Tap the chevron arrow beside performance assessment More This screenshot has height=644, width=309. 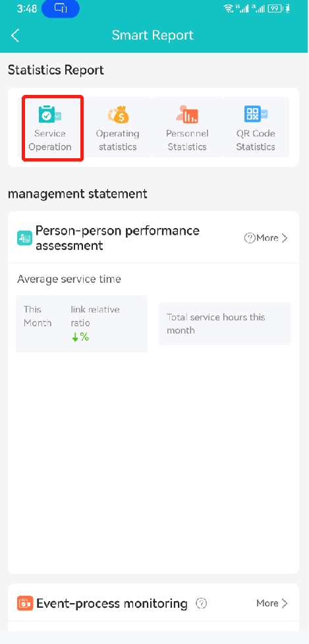(x=285, y=238)
